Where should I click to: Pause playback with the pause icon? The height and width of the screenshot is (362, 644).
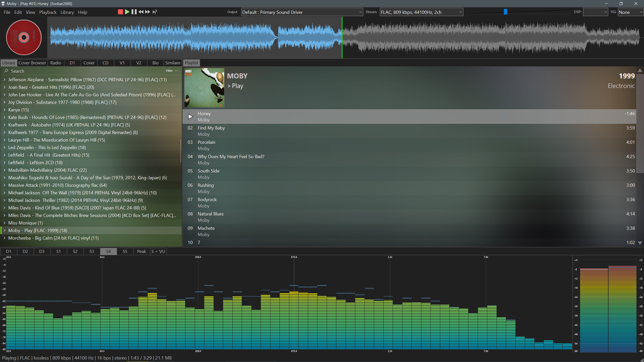134,12
